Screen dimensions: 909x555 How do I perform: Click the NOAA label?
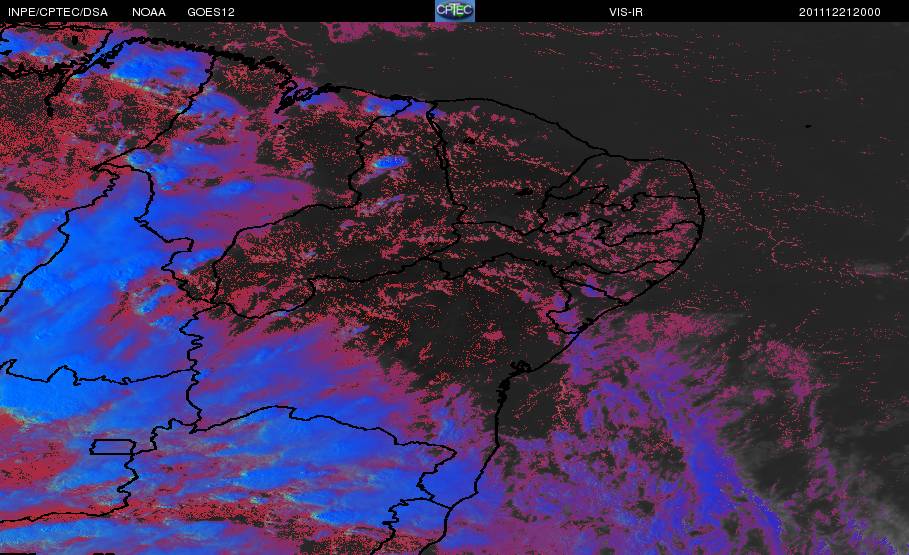click(148, 12)
